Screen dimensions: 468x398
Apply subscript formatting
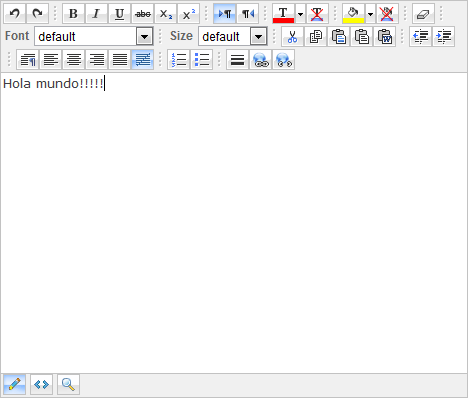(166, 13)
